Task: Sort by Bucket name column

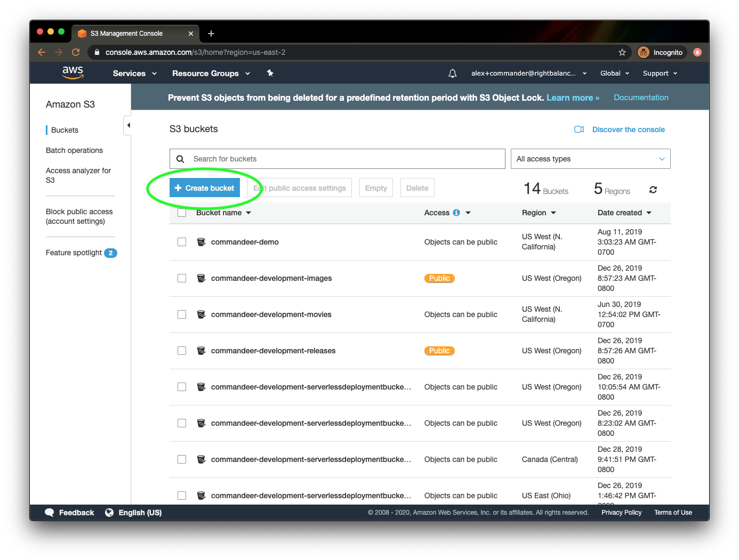Action: pyautogui.click(x=223, y=213)
